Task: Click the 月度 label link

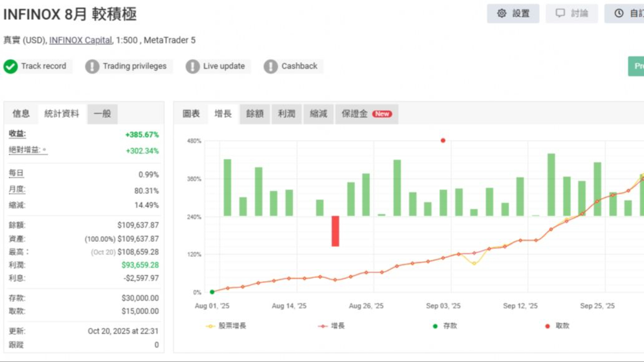Action: pyautogui.click(x=17, y=190)
